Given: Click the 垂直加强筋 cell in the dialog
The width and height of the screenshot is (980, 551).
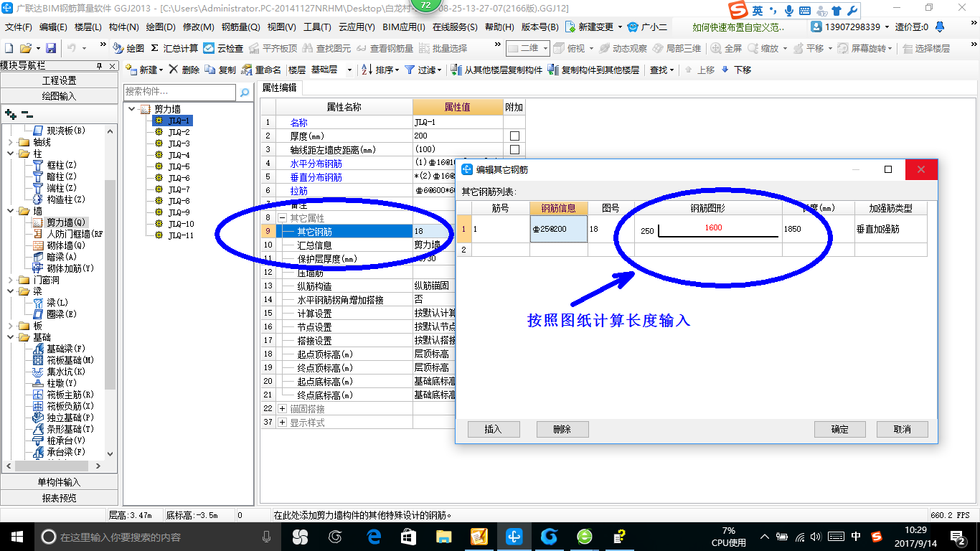Looking at the screenshot, I should point(890,229).
